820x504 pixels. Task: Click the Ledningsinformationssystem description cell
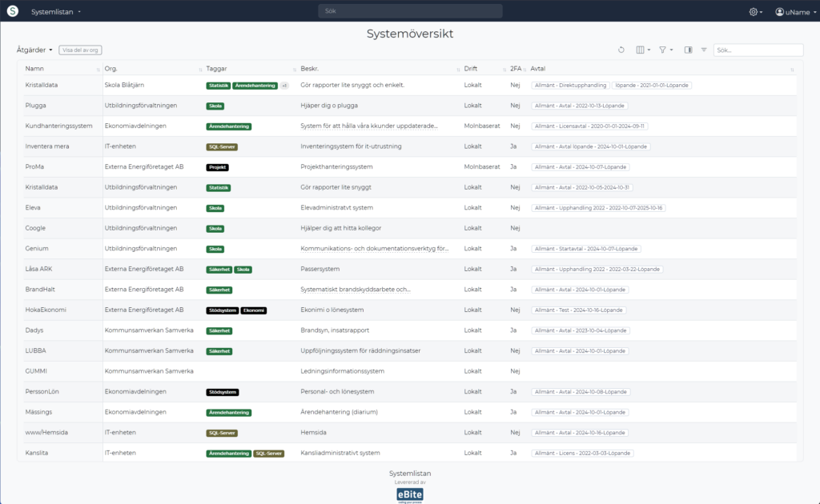point(343,371)
